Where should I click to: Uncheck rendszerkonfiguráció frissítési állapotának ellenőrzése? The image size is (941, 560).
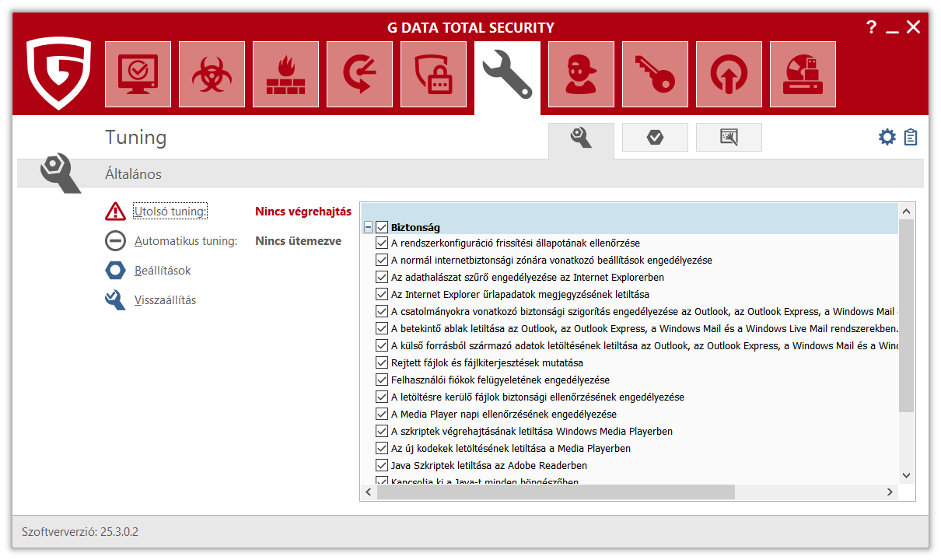(382, 243)
